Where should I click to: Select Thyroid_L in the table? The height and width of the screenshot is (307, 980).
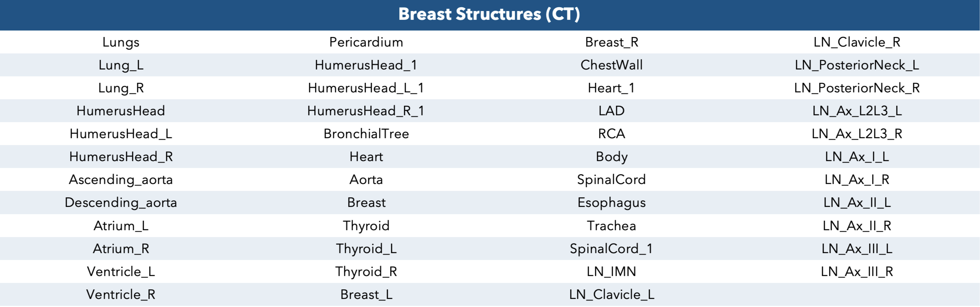coord(366,249)
